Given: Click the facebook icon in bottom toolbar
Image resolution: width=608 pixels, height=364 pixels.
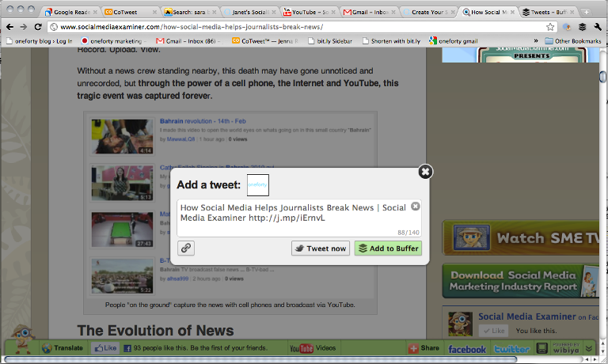Looking at the screenshot, I should (x=467, y=349).
